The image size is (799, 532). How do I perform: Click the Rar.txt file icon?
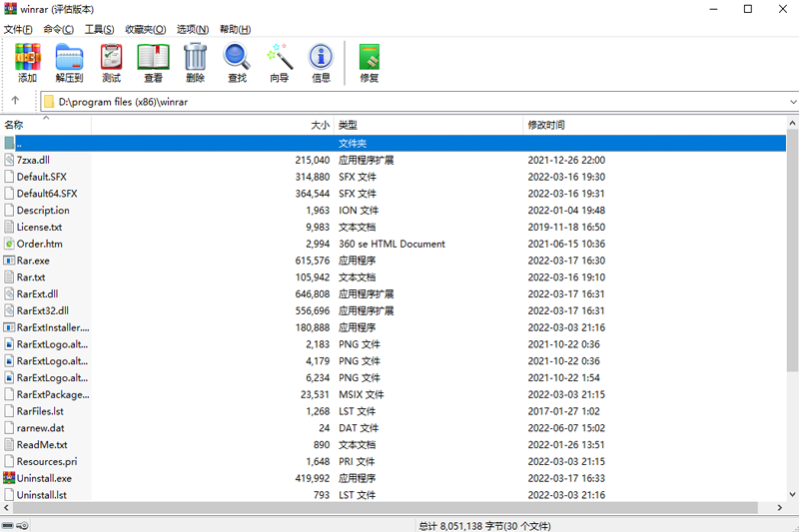click(9, 276)
